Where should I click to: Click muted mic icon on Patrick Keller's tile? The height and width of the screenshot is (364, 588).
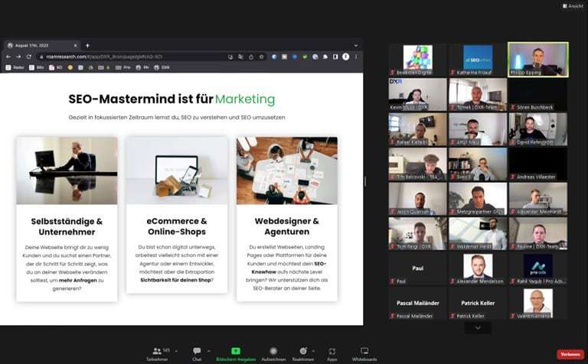tap(452, 316)
